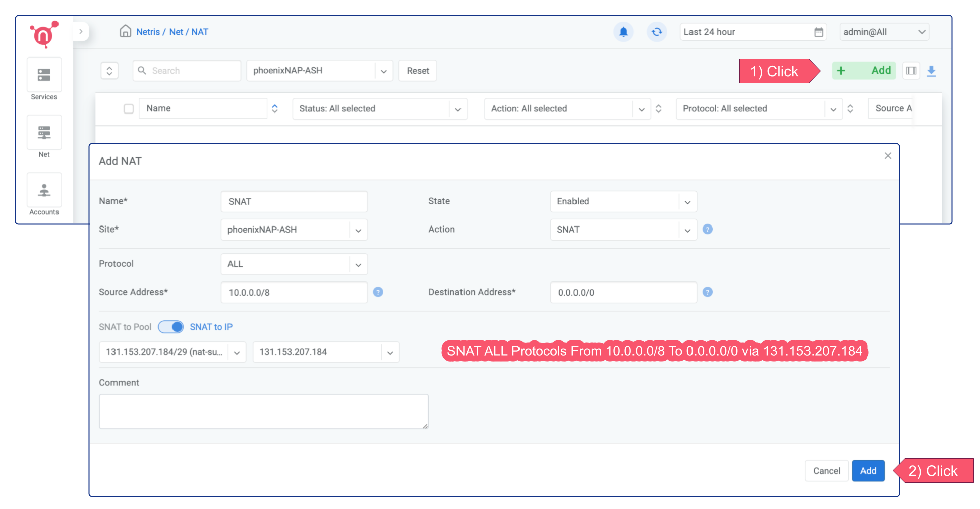Click Netris in the breadcrumb

click(148, 32)
